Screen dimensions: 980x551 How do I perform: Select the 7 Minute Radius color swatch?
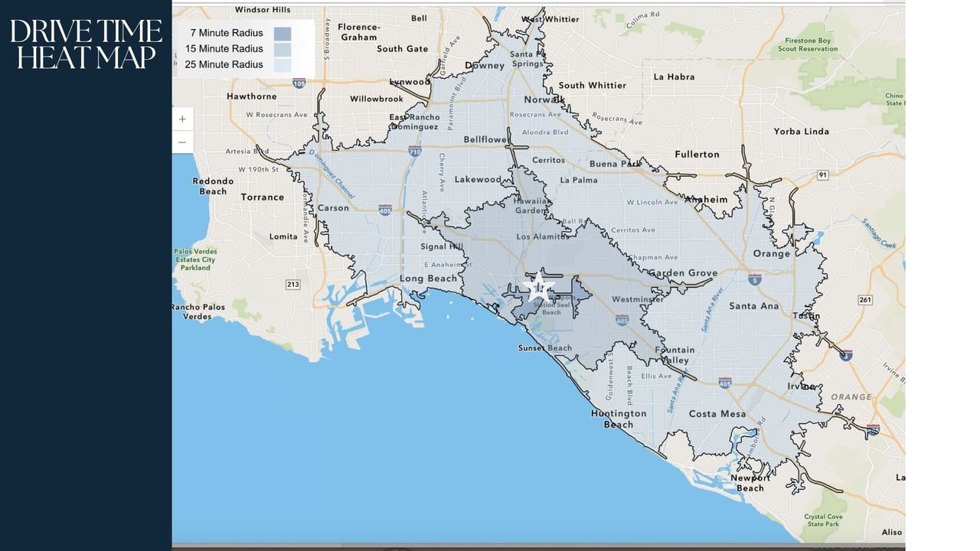click(283, 33)
